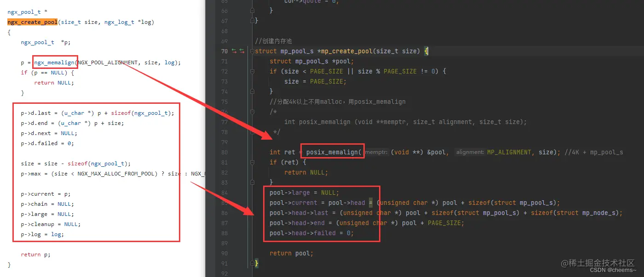The height and width of the screenshot is (277, 644).
Task: Click the fold end marker on line 66
Action: tap(252, 11)
